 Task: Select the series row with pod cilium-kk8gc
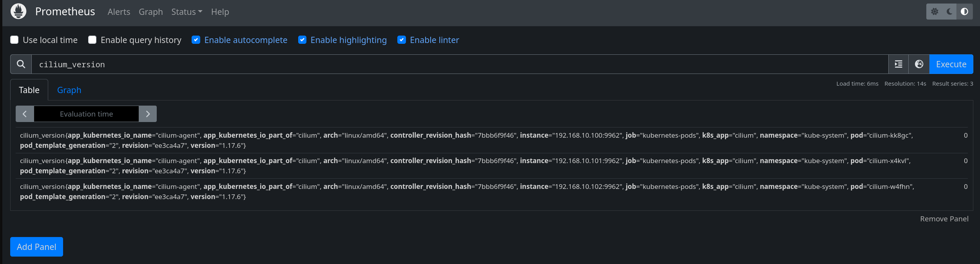491,140
